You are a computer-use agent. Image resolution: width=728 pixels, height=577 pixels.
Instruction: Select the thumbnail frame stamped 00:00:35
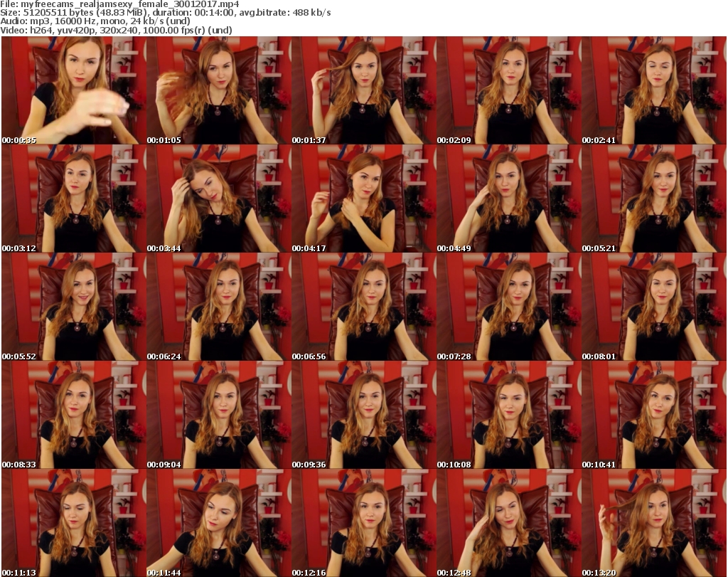coord(73,90)
